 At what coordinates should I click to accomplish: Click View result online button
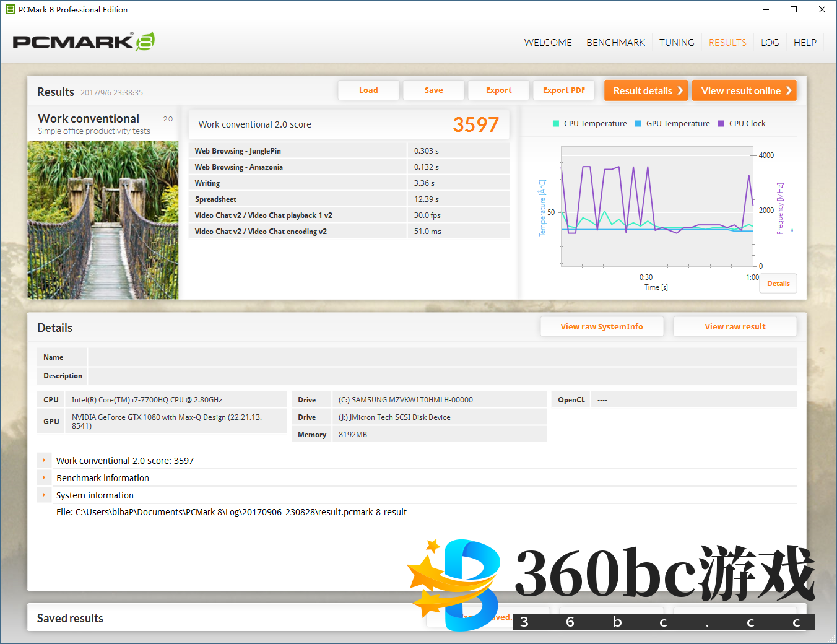(744, 90)
